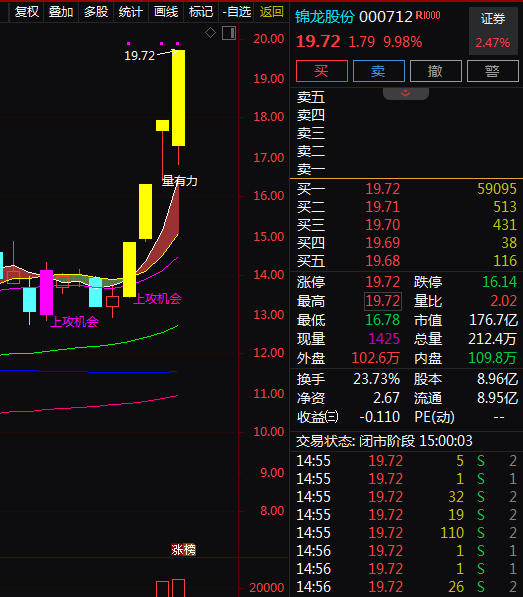This screenshot has width=523, height=597.
Task: Toggle the side panel layout icon
Action: (x=229, y=33)
